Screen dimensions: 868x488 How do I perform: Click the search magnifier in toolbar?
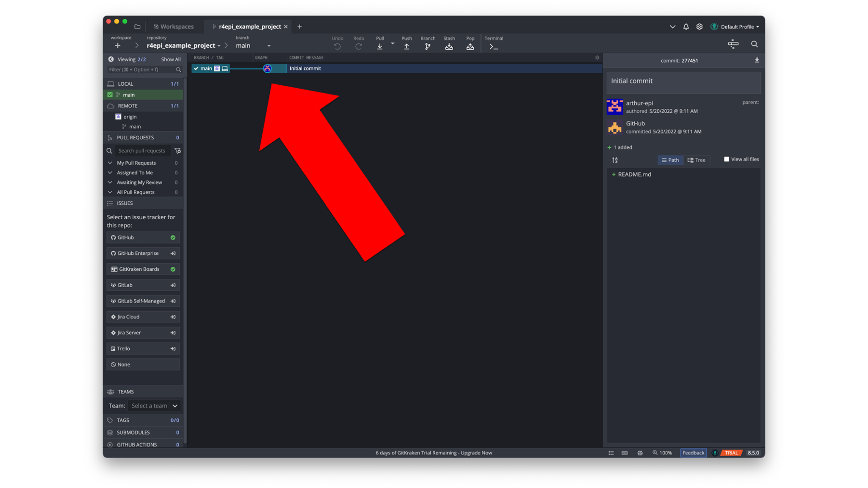pyautogui.click(x=754, y=44)
